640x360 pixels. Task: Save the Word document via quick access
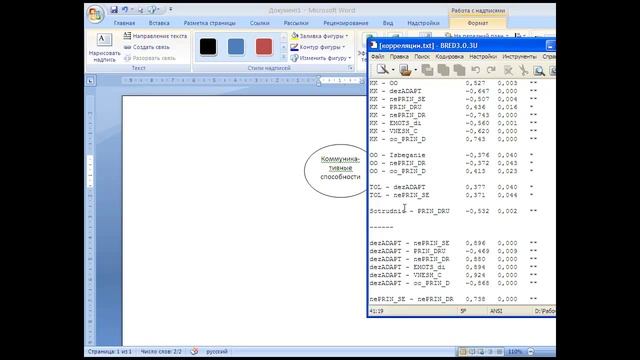[114, 9]
